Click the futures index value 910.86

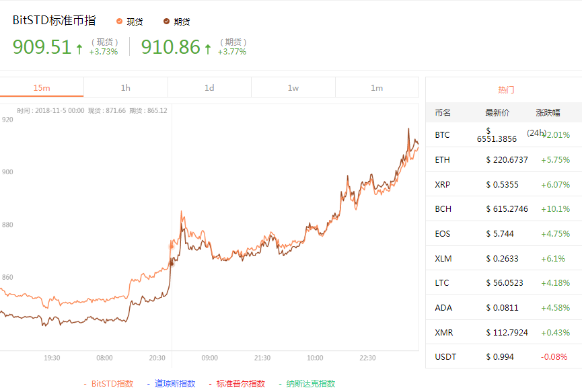coord(171,47)
